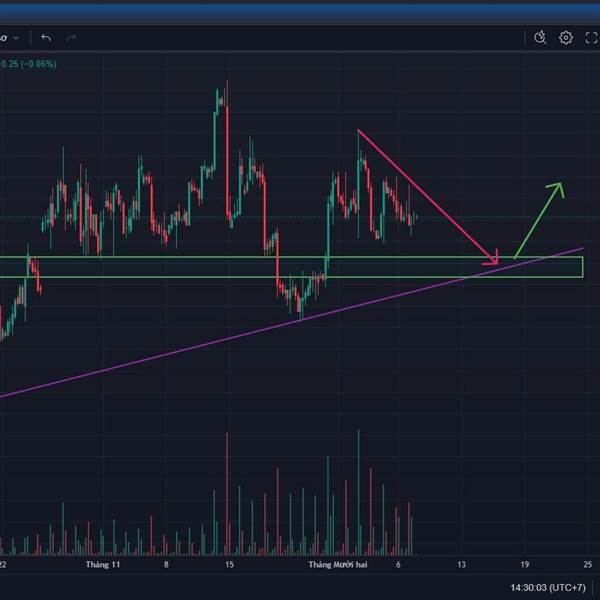Click the '6' time axis label
The height and width of the screenshot is (600, 600).
398,564
